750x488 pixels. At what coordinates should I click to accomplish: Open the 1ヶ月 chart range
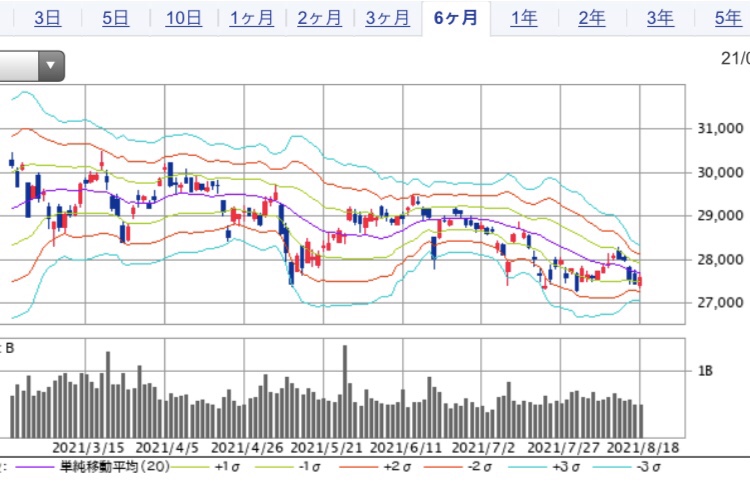point(252,18)
